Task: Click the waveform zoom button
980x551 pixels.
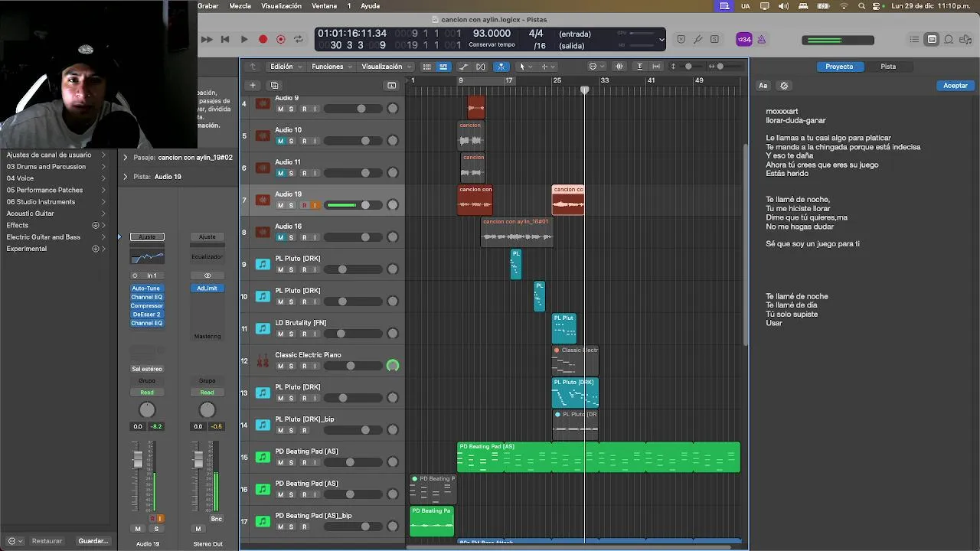Action: (619, 67)
